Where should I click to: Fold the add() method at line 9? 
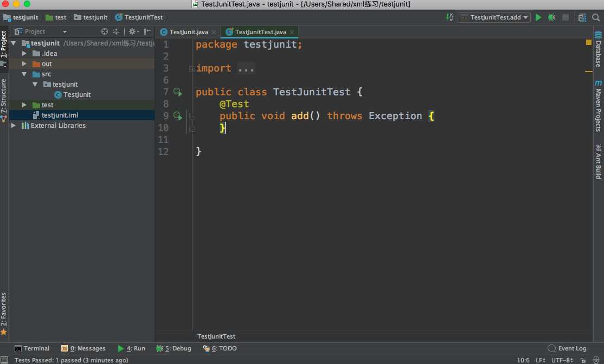(x=192, y=116)
